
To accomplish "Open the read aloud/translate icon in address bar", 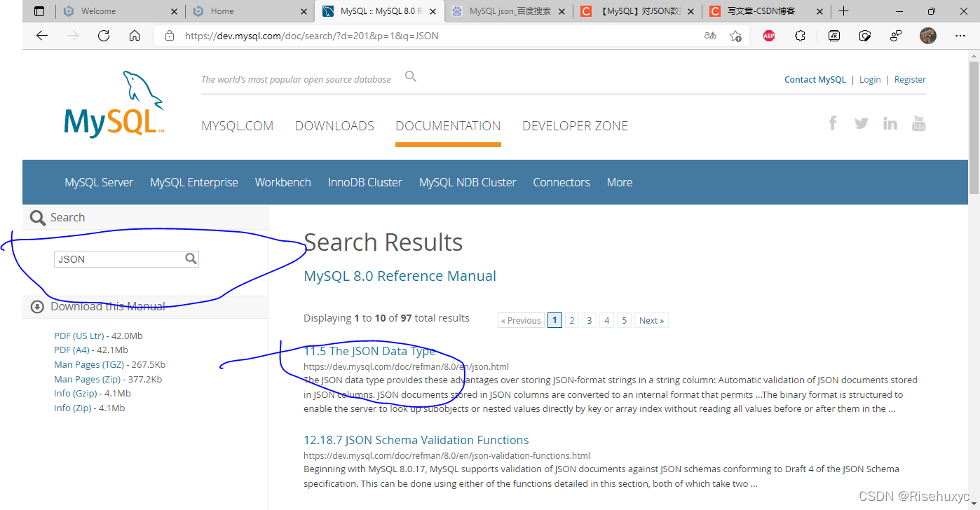I will coord(710,36).
